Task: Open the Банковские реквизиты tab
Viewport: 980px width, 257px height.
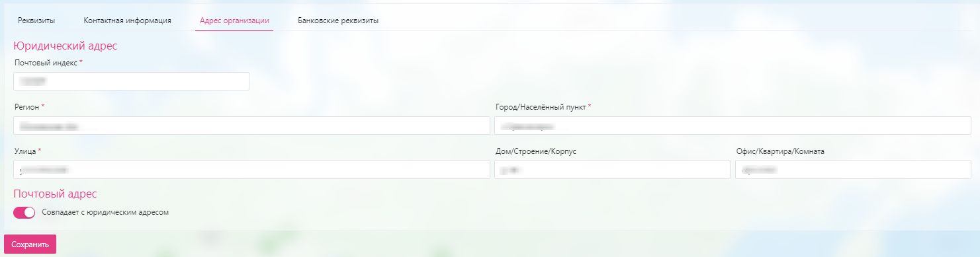Action: tap(338, 20)
